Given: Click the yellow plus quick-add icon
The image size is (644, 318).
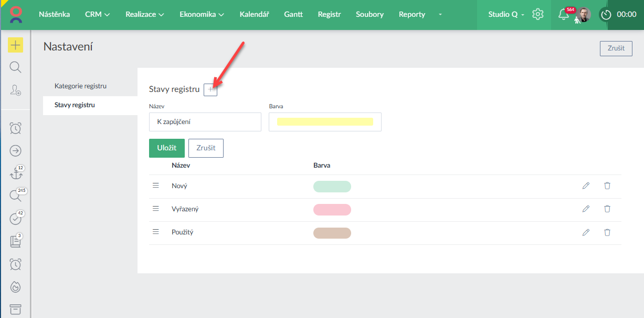Looking at the screenshot, I should [15, 45].
